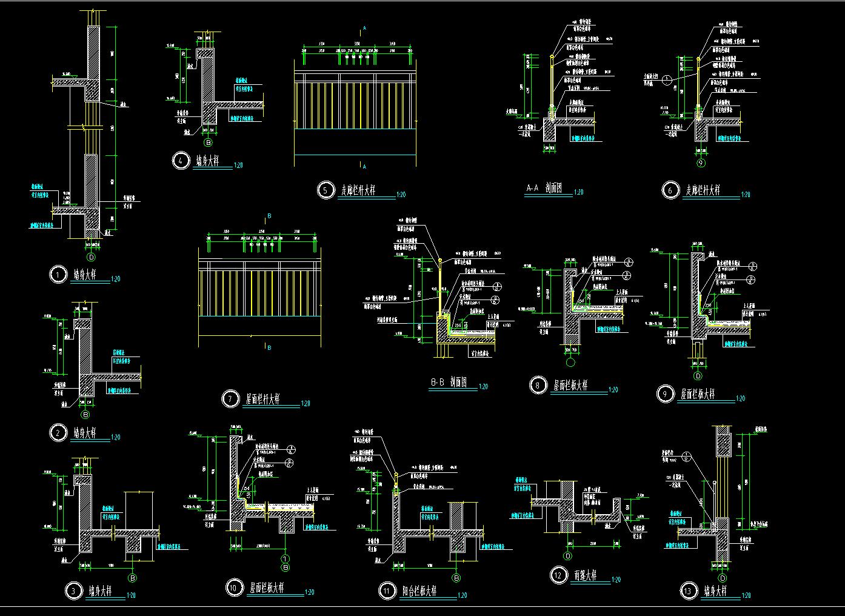Select the numbered circle 1 of 墙身大样

(x=58, y=275)
